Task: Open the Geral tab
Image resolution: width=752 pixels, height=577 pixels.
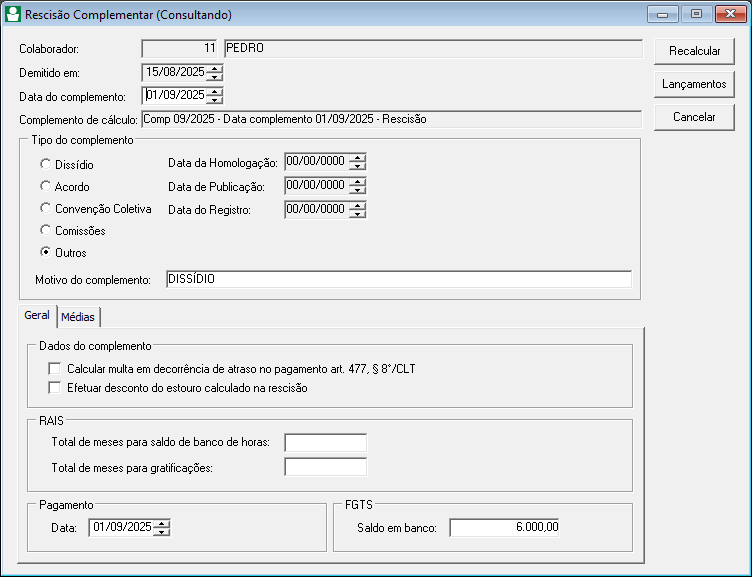Action: [x=37, y=315]
